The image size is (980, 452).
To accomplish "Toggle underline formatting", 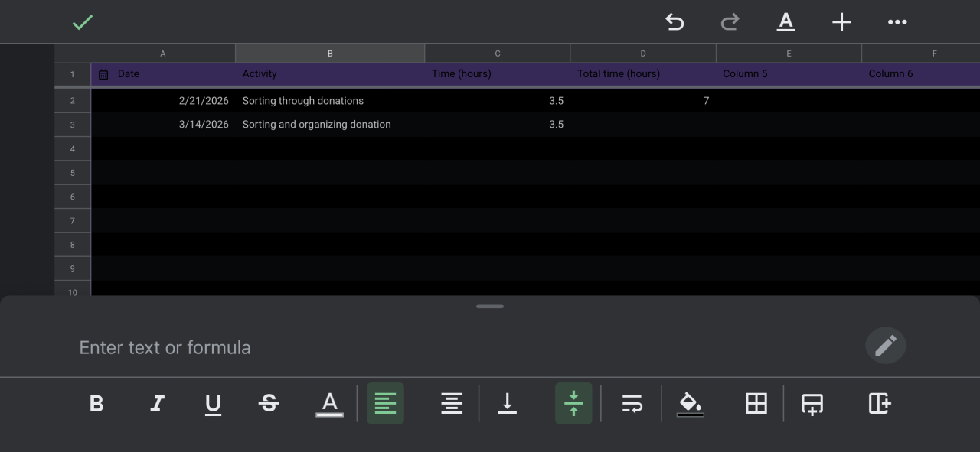I will (x=213, y=404).
